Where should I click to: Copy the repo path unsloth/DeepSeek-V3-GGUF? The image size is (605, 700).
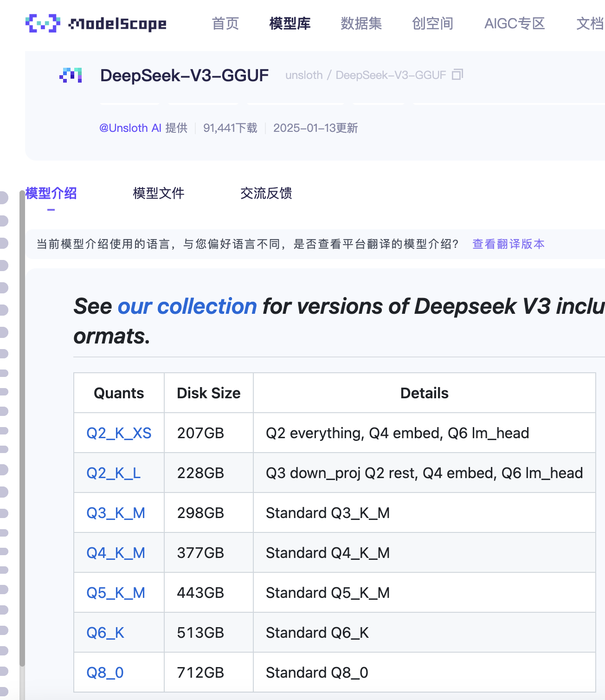(x=458, y=74)
